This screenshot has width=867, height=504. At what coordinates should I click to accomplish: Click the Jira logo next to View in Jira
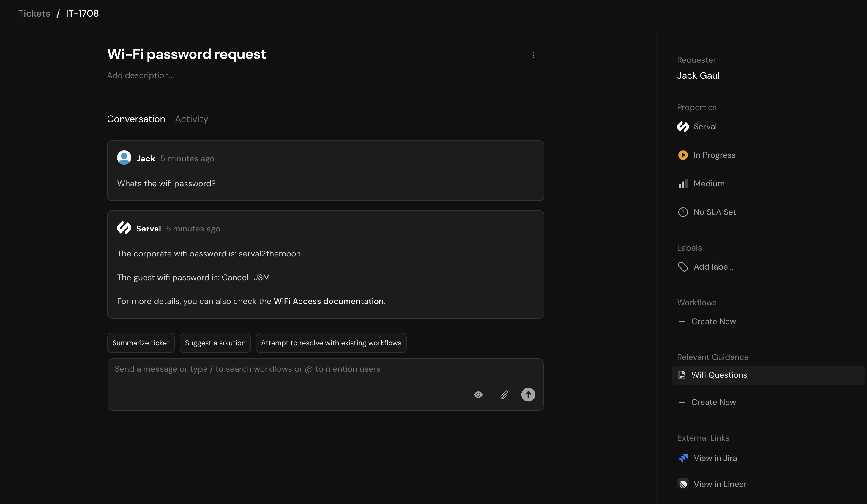[x=683, y=458]
